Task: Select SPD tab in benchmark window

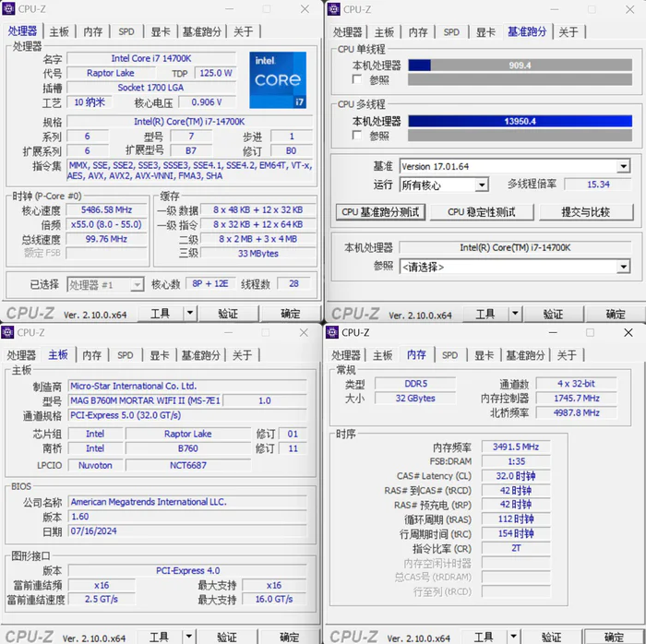Action: tap(451, 32)
